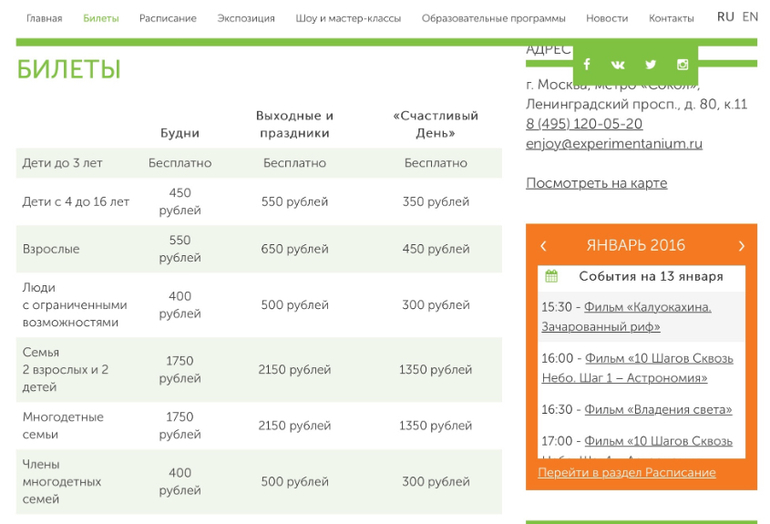Go to Шоу и мастер-классы page
Screen dimensions: 770x524
coord(348,18)
